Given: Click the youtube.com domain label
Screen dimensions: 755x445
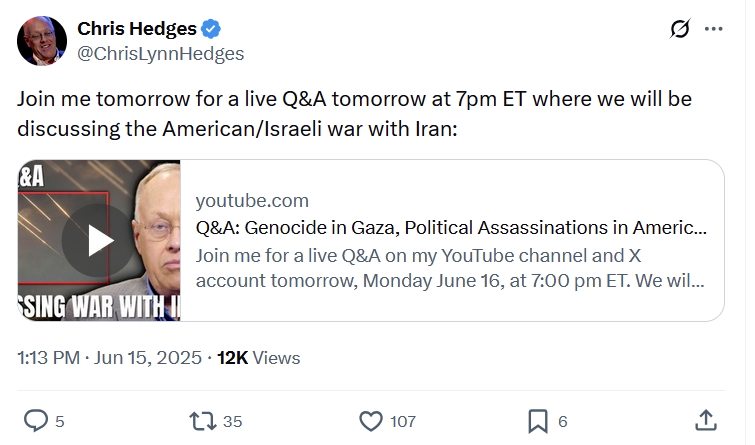Looking at the screenshot, I should [x=252, y=200].
